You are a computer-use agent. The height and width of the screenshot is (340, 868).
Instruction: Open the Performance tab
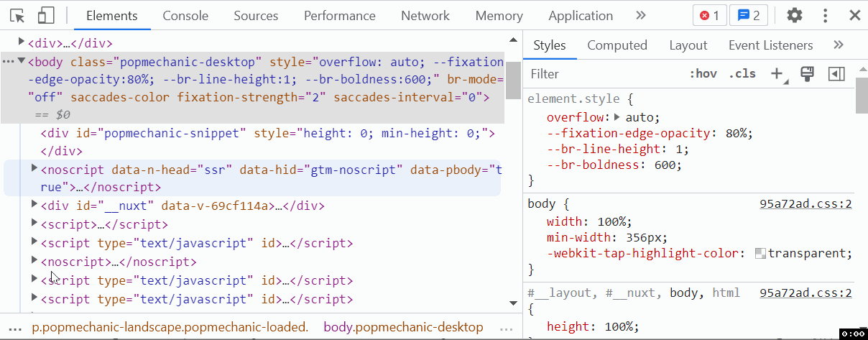click(340, 15)
